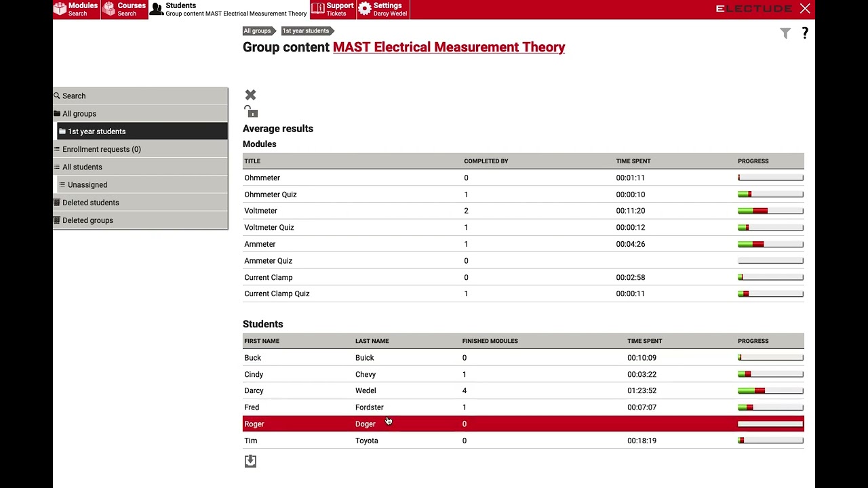Select the Students tab

point(229,9)
